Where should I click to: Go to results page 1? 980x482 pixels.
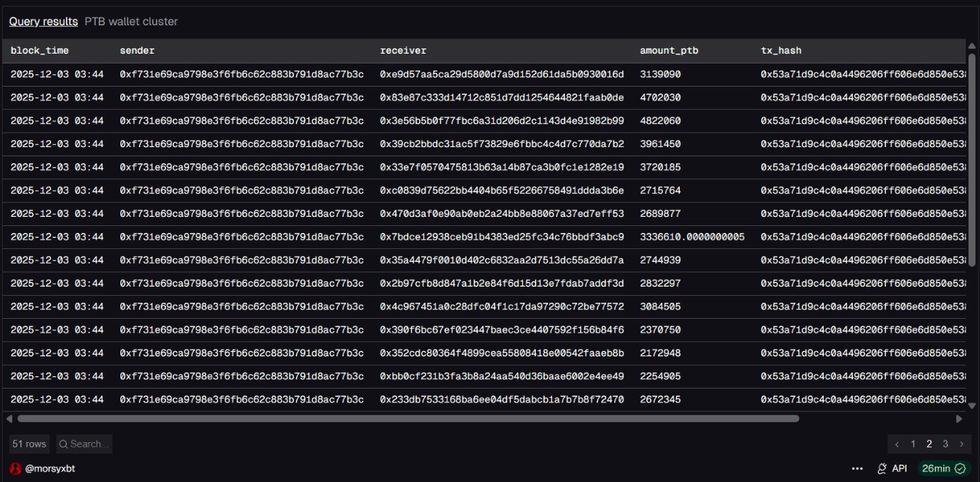click(x=913, y=444)
